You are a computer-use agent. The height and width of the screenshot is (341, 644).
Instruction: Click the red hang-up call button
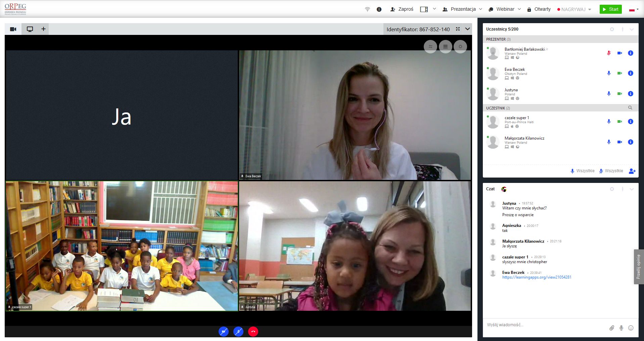(253, 332)
